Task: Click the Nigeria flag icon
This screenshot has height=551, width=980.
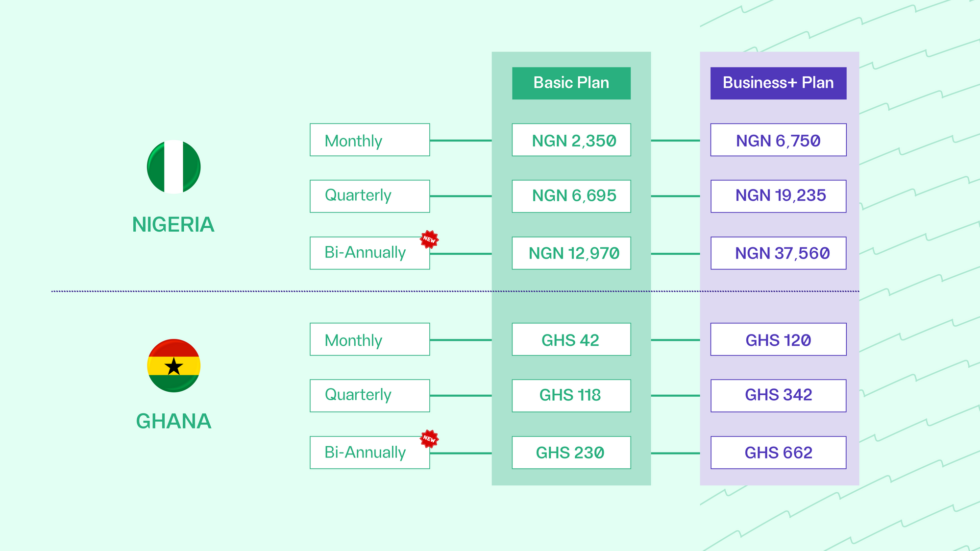Action: click(x=173, y=167)
